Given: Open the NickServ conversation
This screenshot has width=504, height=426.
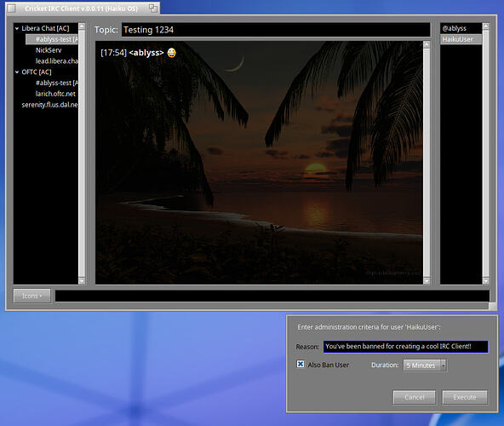Looking at the screenshot, I should pos(49,50).
